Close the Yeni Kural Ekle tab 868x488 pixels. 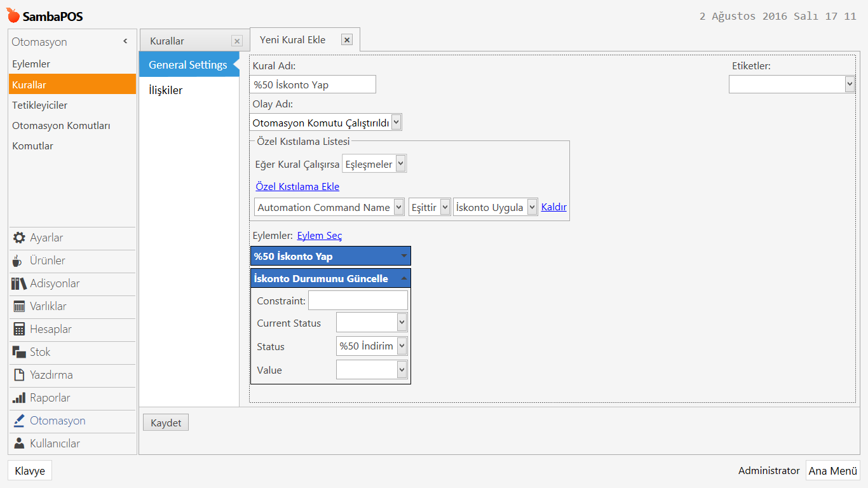[347, 39]
